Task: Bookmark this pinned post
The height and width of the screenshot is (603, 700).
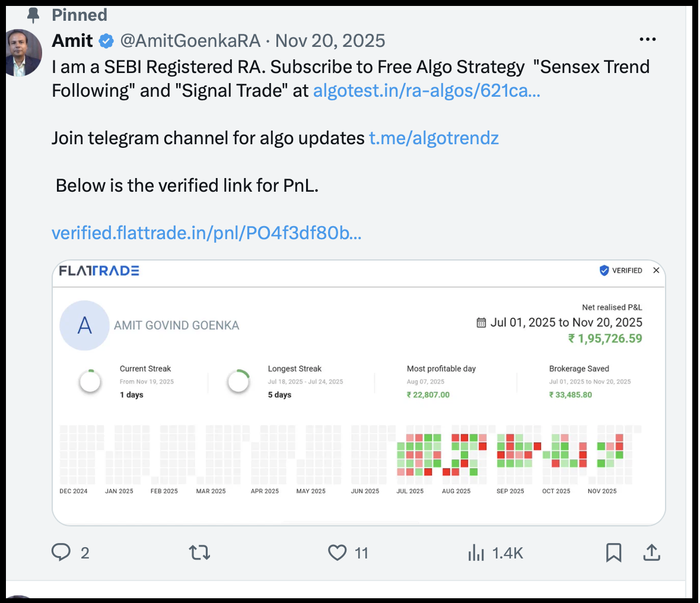Action: [614, 553]
